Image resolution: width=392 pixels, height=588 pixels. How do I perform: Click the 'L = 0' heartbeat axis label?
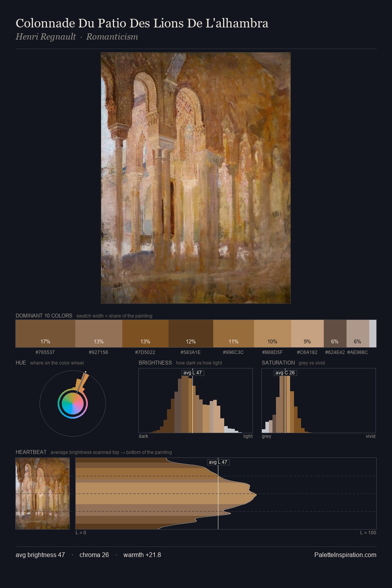pyautogui.click(x=81, y=532)
